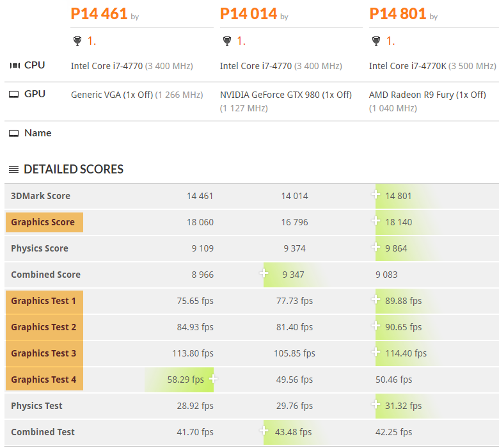The image size is (499, 448).
Task: Click the 9 109 physics score value
Action: 202,248
